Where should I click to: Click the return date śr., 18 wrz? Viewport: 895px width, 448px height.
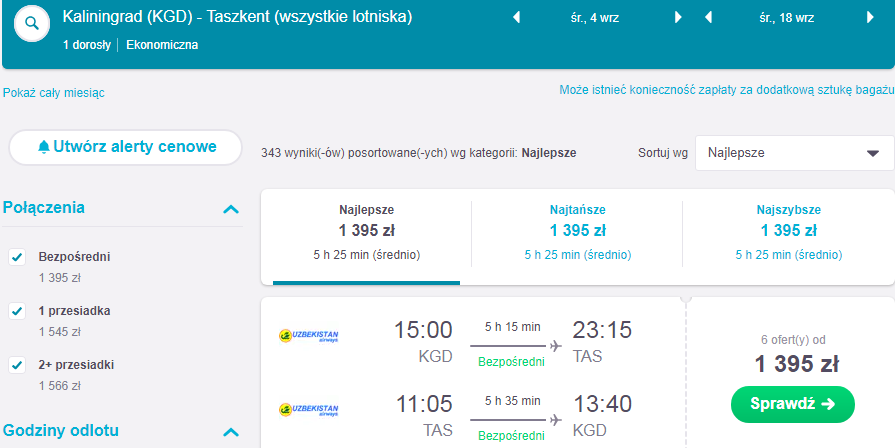tap(787, 18)
